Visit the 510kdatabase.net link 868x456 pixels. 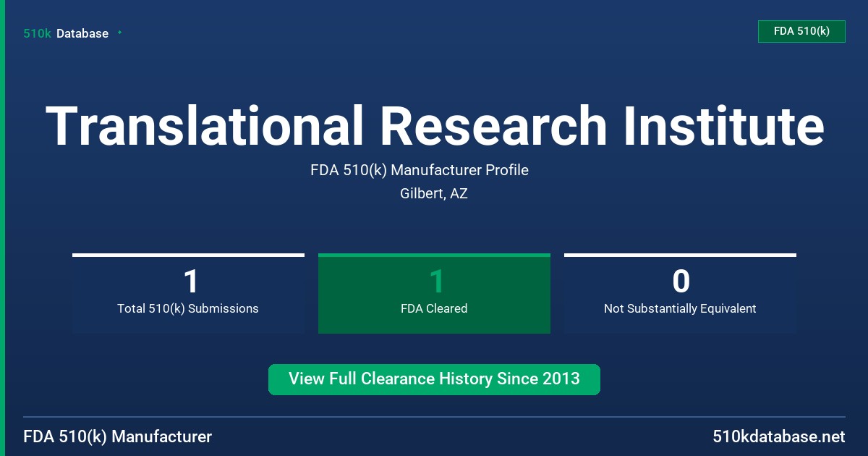click(x=779, y=437)
